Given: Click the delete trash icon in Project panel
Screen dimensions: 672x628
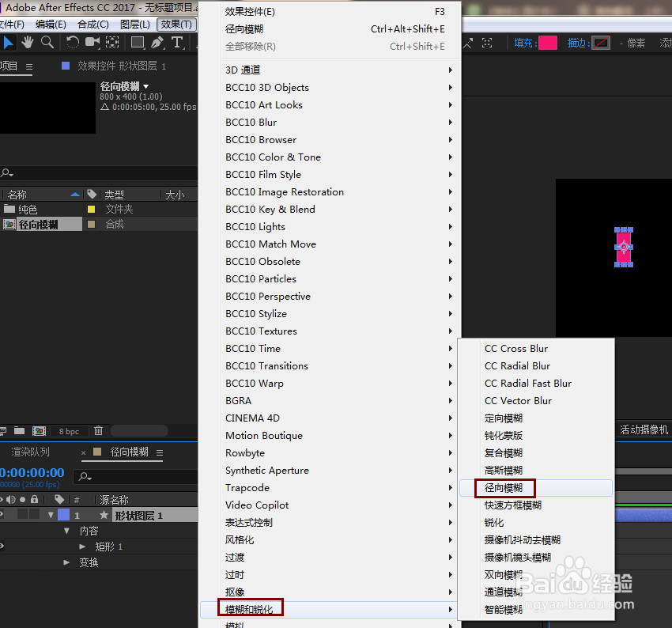Looking at the screenshot, I should point(99,430).
